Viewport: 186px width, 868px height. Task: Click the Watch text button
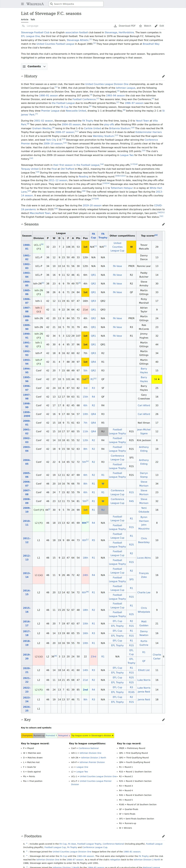(x=147, y=26)
